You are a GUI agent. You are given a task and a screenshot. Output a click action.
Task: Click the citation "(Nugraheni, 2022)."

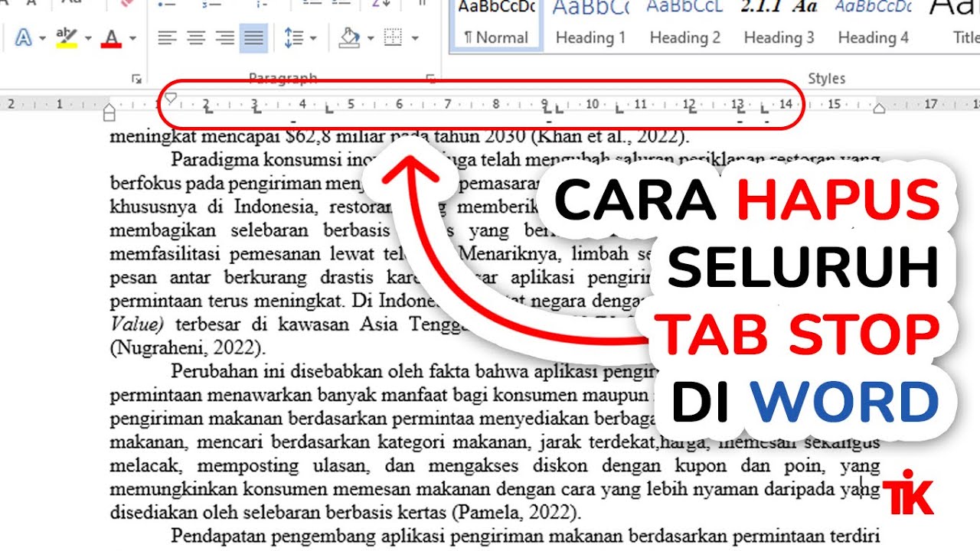[x=188, y=348]
